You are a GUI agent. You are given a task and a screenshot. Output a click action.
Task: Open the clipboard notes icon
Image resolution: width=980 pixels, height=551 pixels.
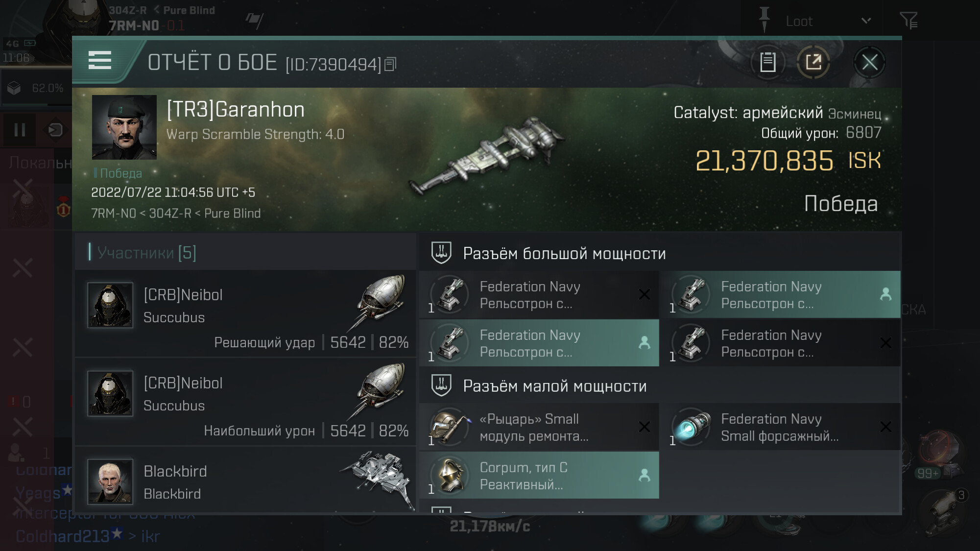click(x=767, y=62)
